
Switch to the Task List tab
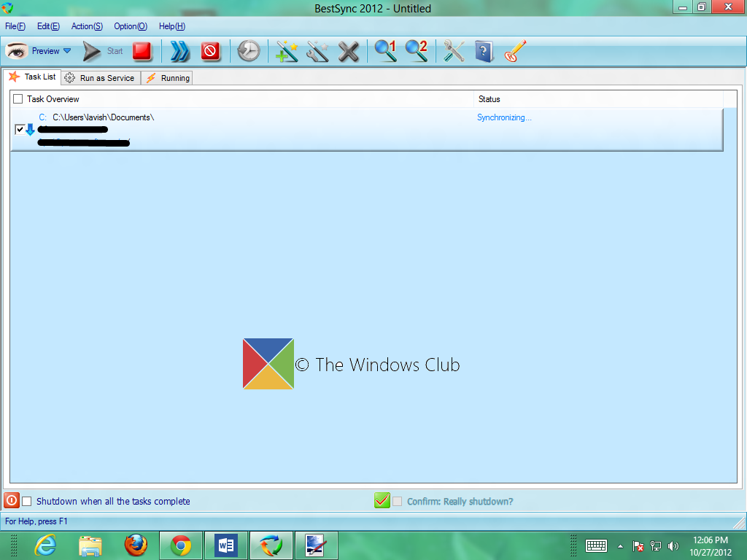(32, 77)
